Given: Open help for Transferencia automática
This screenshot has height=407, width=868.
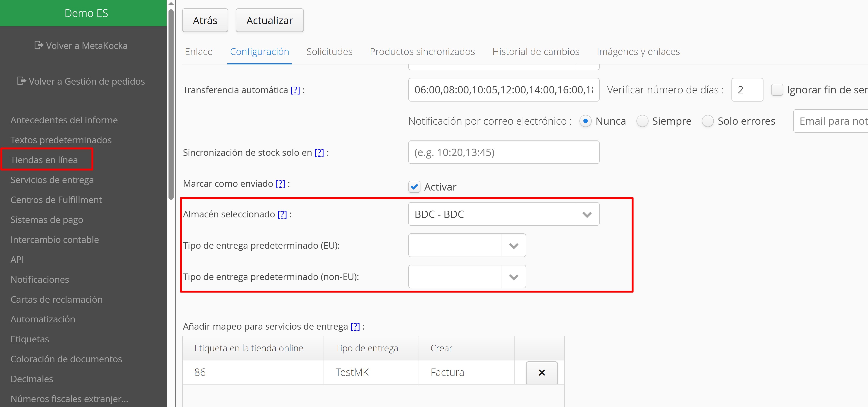Looking at the screenshot, I should point(295,90).
